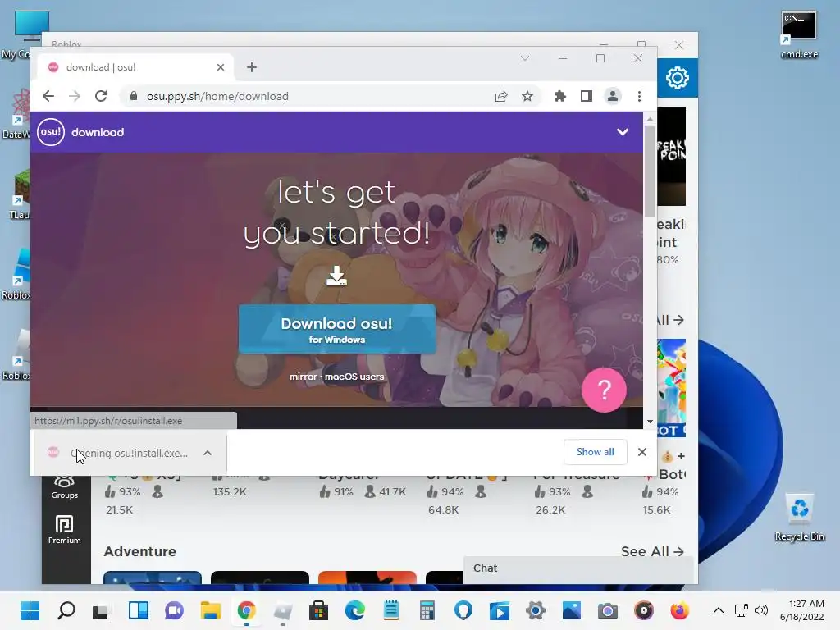Switch to Chrome in taskbar

click(x=246, y=610)
